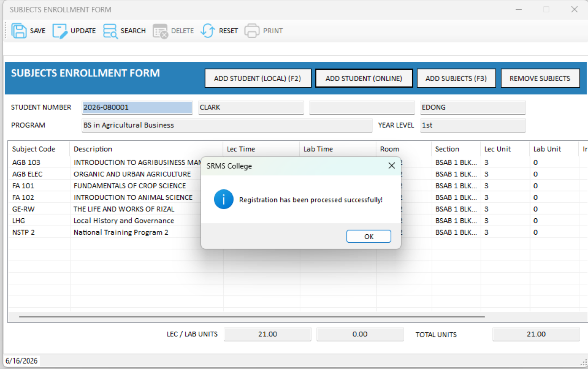The image size is (588, 369).
Task: Click the RESET toolbar label
Action: (x=228, y=31)
